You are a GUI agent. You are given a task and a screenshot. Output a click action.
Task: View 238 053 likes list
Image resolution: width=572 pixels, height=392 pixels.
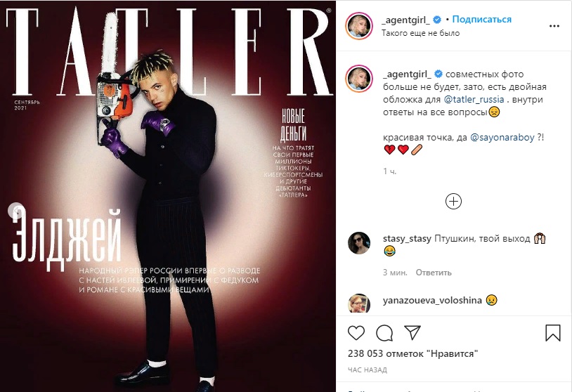coord(412,353)
